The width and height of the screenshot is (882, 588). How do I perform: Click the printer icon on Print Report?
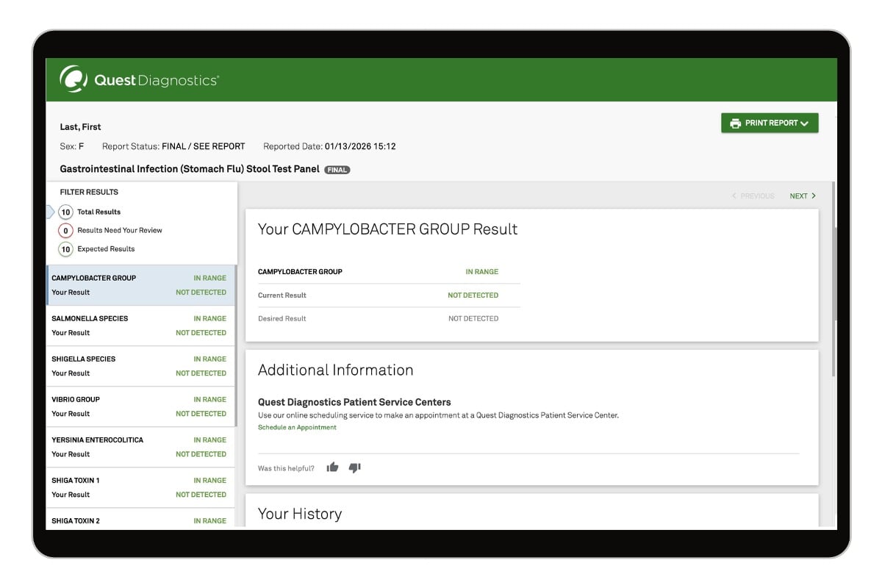(734, 123)
